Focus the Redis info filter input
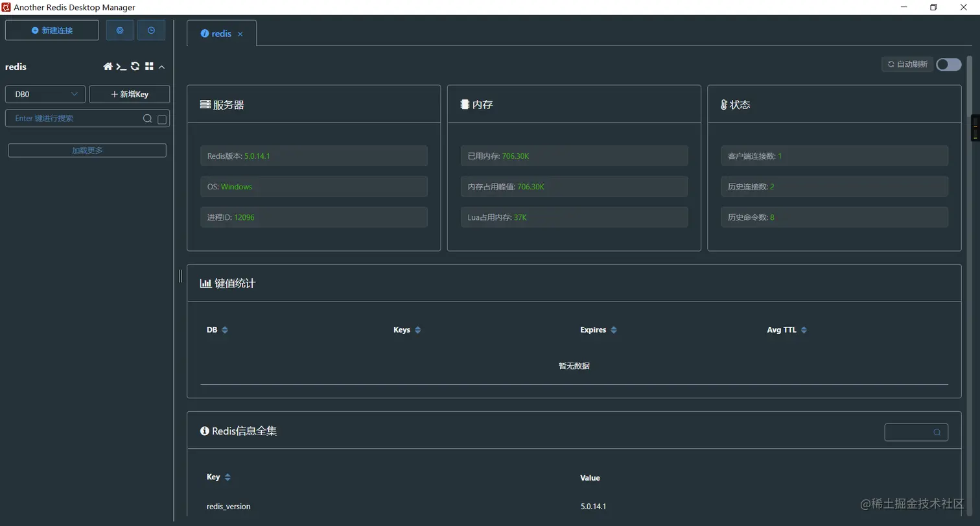Viewport: 980px width, 526px height. 916,432
